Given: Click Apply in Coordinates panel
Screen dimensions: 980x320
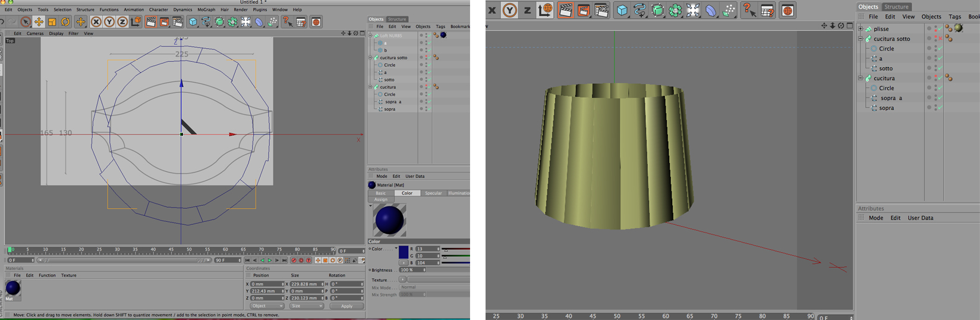Looking at the screenshot, I should (346, 306).
